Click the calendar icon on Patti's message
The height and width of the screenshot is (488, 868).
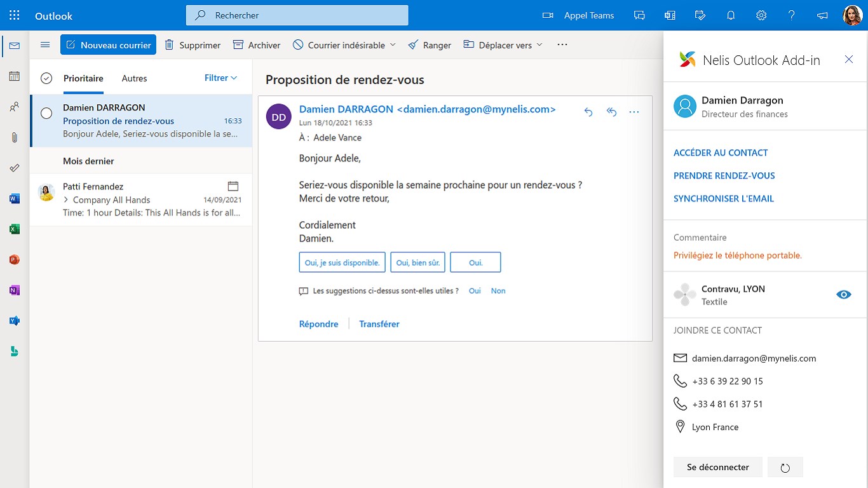[233, 186]
